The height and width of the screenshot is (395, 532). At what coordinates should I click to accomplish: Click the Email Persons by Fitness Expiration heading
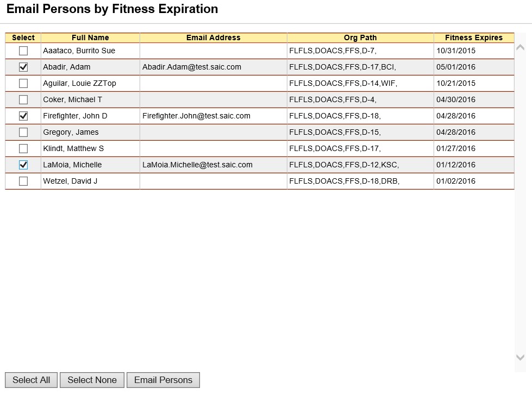[112, 9]
